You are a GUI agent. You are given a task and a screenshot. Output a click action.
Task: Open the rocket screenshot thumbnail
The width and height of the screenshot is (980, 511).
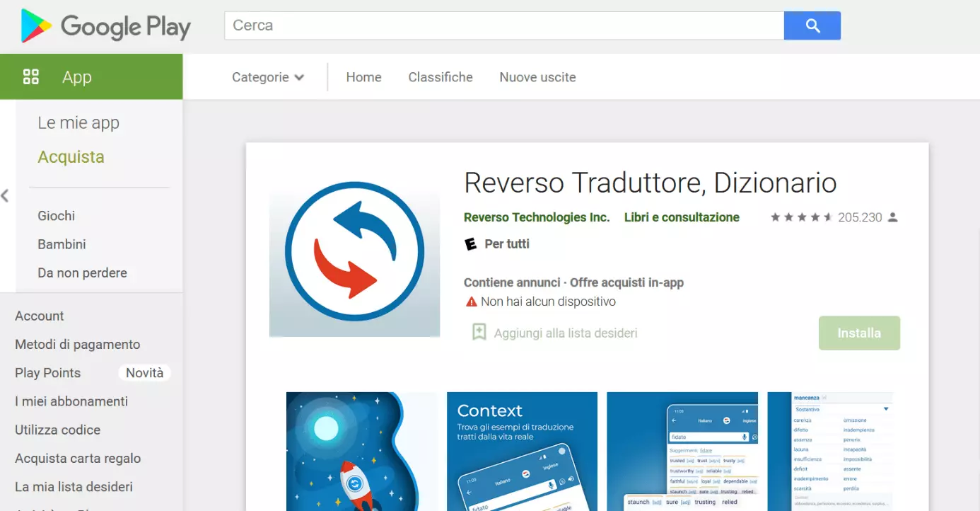tap(361, 452)
